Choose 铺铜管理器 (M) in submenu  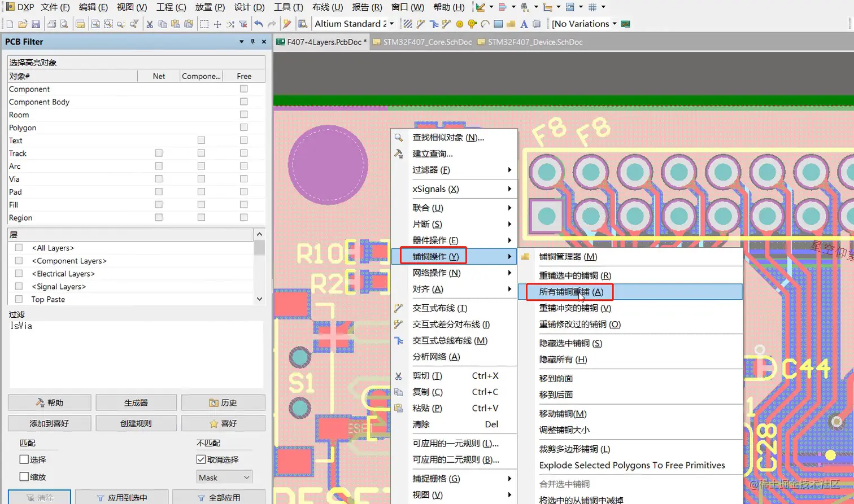point(630,256)
